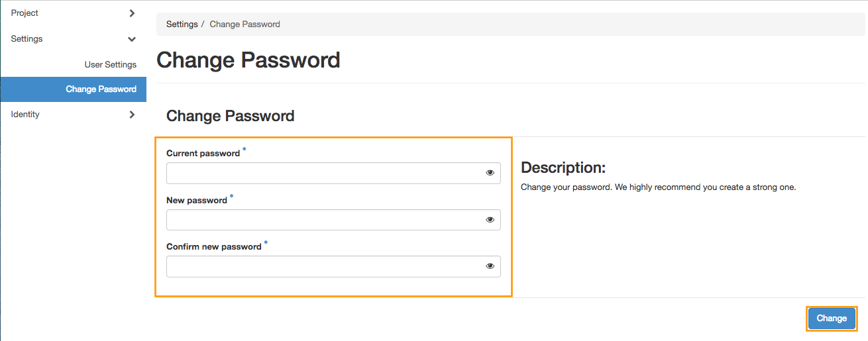Collapse the Settings section chevron
The height and width of the screenshot is (341, 868).
[132, 39]
